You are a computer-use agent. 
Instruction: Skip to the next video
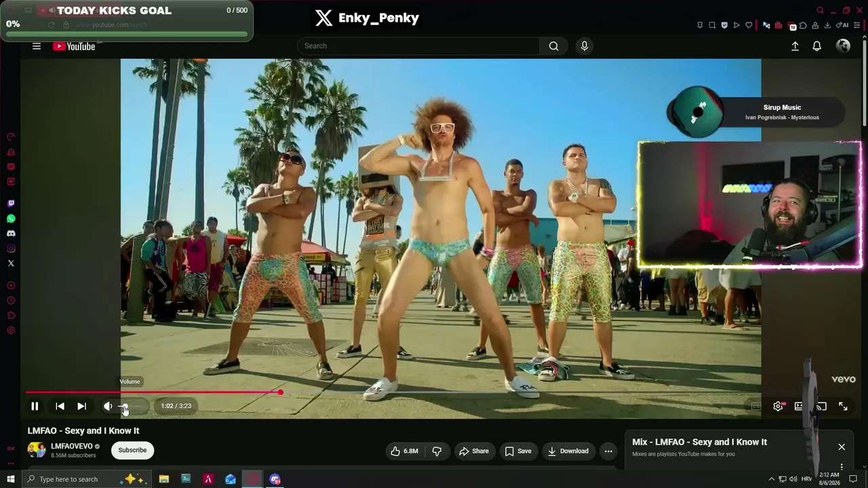click(81, 406)
